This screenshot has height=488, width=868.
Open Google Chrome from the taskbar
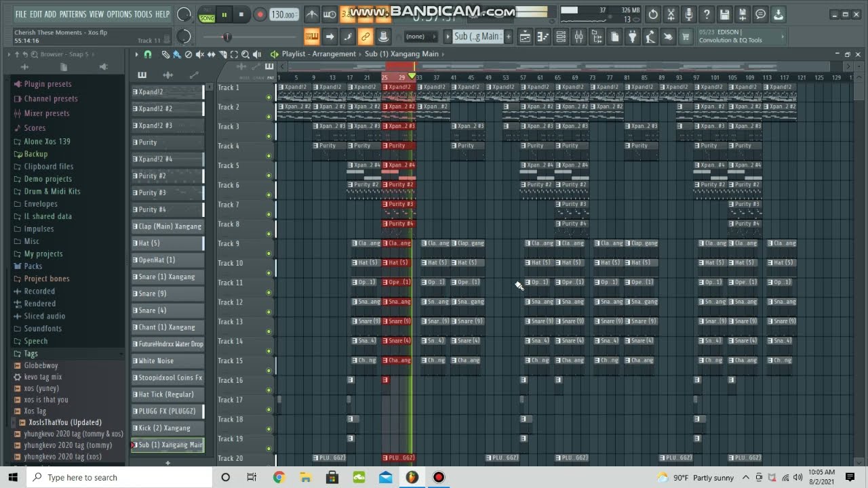click(279, 477)
